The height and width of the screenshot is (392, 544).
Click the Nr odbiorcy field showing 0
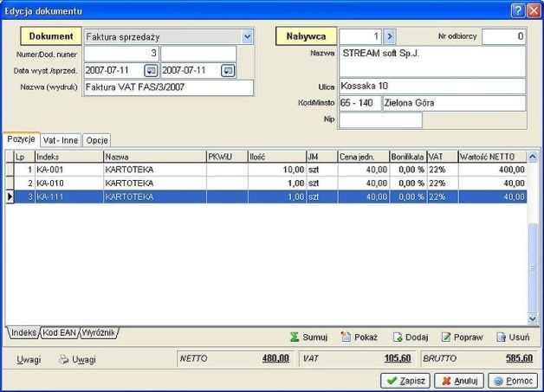504,36
